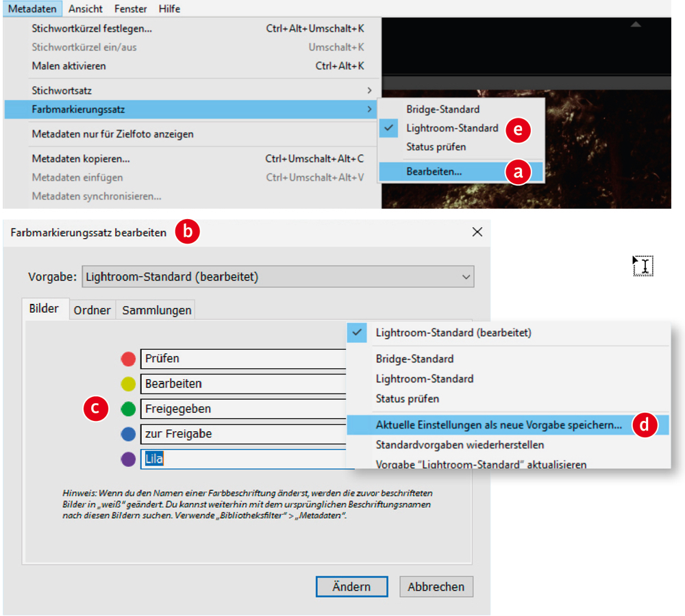The image size is (685, 616).
Task: Click the Abbrechen button
Action: coord(436,587)
